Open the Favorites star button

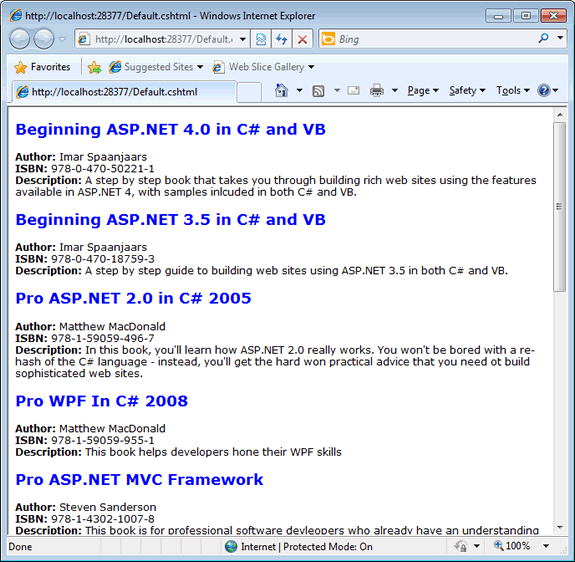point(42,67)
